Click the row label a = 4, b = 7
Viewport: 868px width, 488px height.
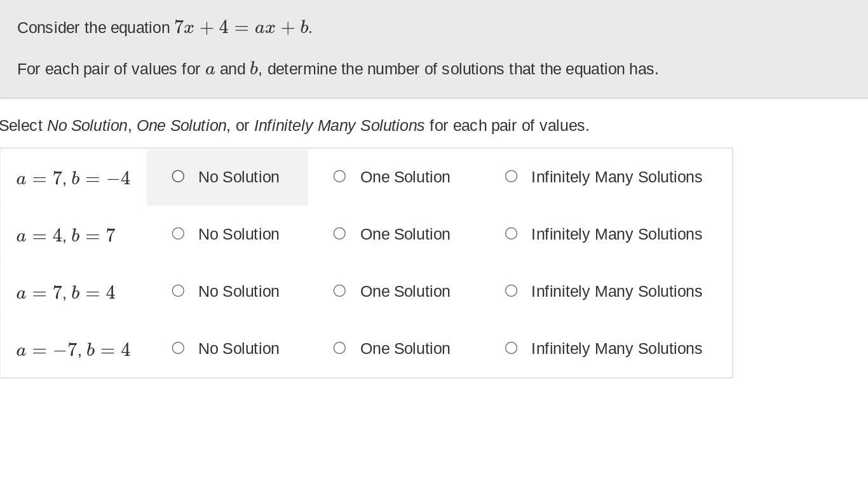pos(65,236)
